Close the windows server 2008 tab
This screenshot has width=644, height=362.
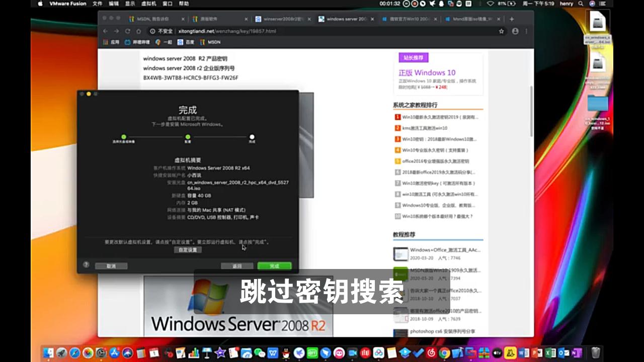coord(372,19)
